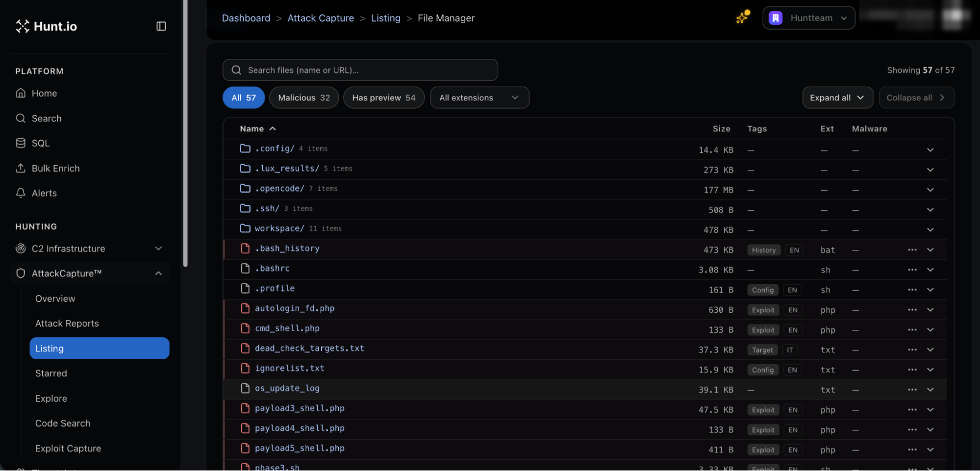Focus the Search files input field
The height and width of the screenshot is (471, 980).
(360, 70)
